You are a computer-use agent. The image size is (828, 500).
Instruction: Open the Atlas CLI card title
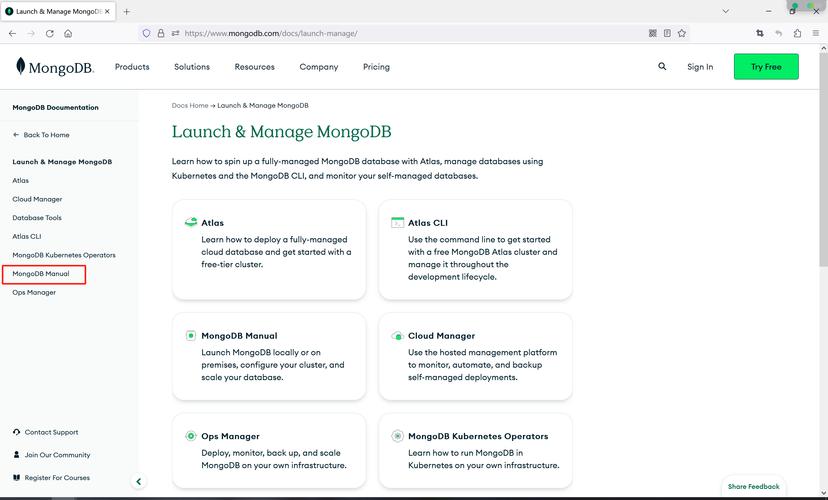(x=428, y=223)
